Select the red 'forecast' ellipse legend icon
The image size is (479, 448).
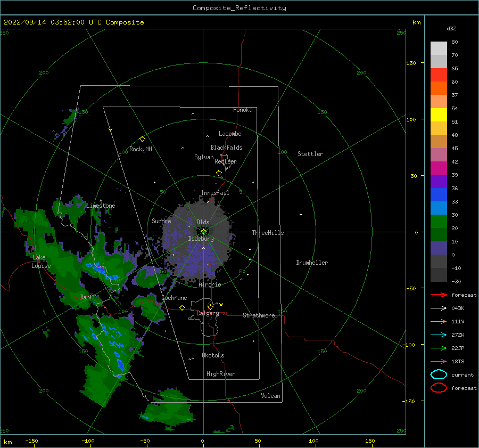(x=439, y=388)
